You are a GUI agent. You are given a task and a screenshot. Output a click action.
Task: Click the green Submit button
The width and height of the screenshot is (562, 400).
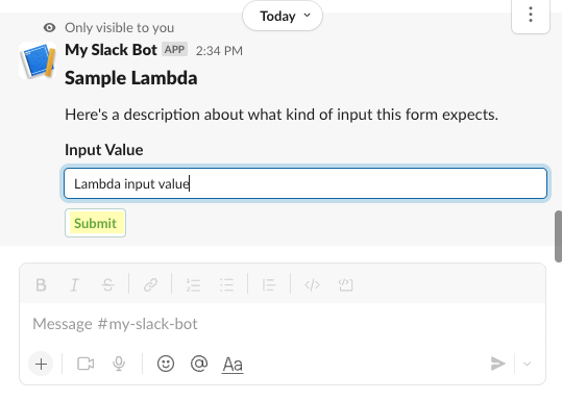tap(95, 223)
